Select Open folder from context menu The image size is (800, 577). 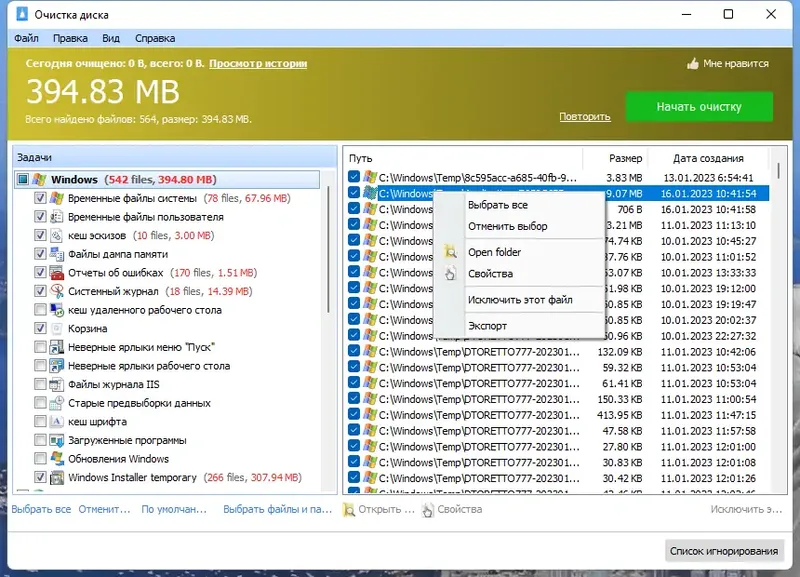click(519, 252)
